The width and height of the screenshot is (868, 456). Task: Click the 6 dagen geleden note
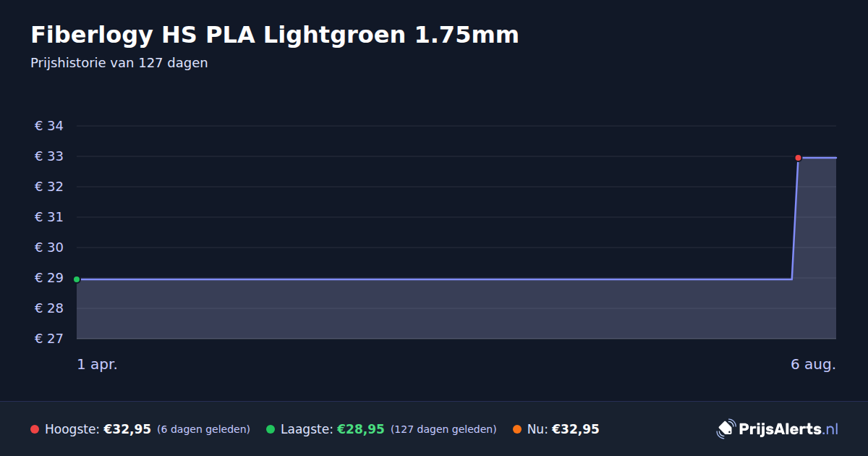point(203,429)
